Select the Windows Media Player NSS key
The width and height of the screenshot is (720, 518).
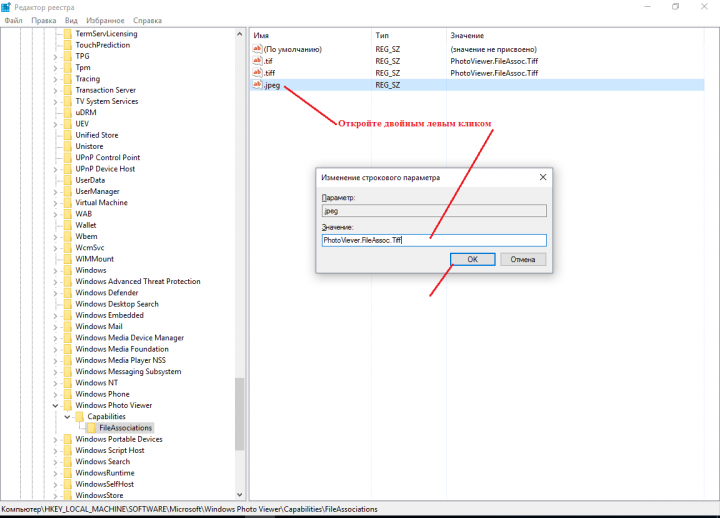click(120, 360)
